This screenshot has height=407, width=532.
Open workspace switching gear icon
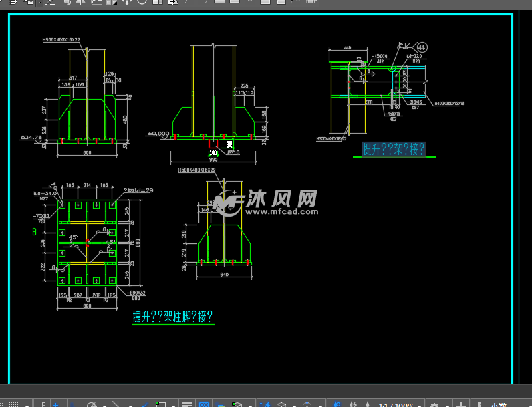coord(435,405)
